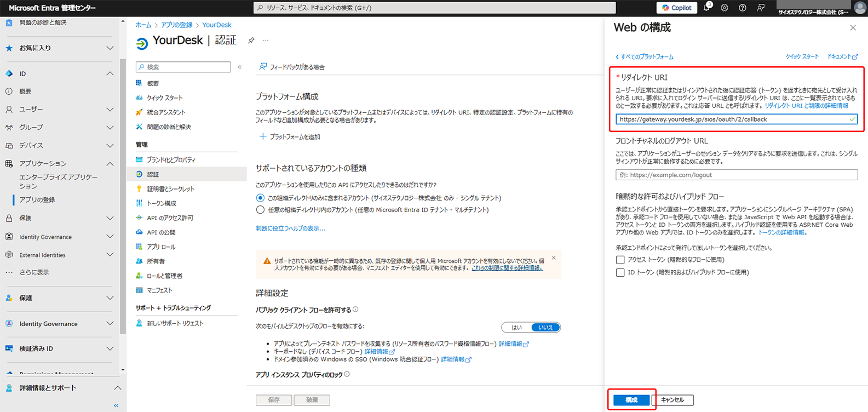
Task: Open the ドキュメント link in the panel
Action: [x=843, y=56]
